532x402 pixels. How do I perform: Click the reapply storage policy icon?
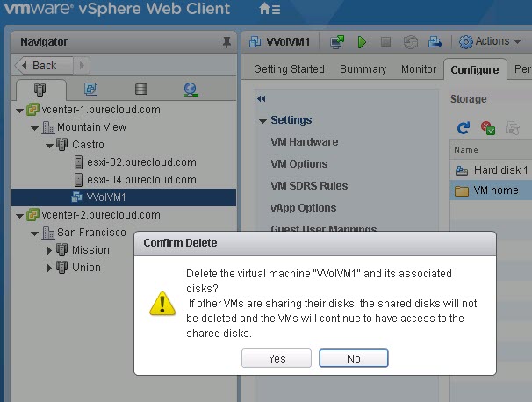[513, 128]
